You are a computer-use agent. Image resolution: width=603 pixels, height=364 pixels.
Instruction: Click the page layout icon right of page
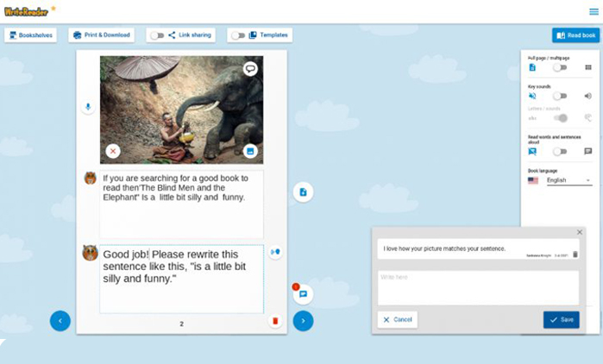303,191
